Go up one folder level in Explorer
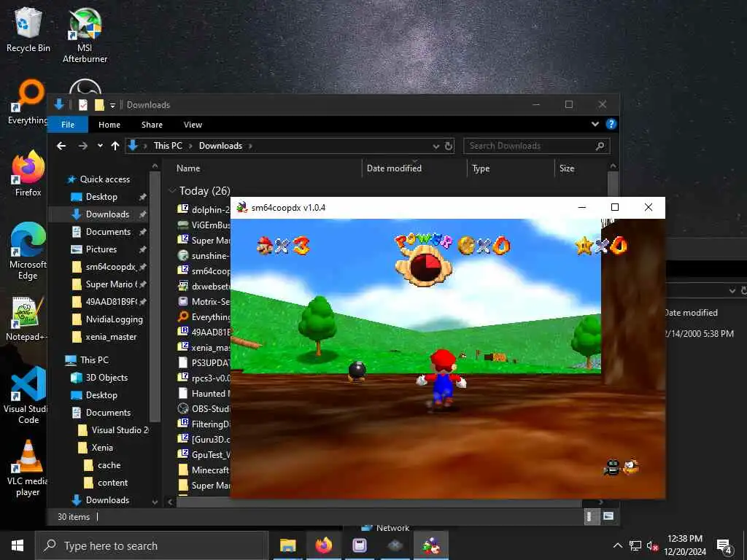747x560 pixels. point(115,146)
